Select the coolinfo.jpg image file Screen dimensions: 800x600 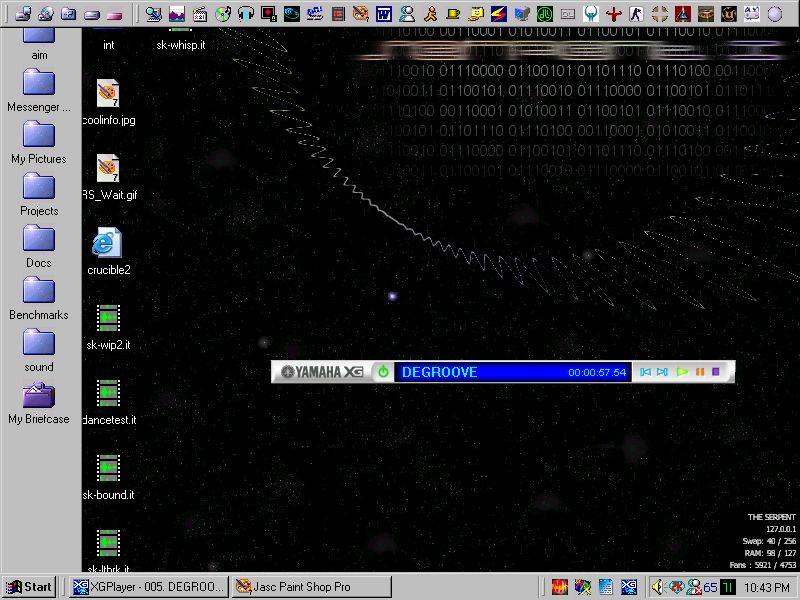[108, 94]
